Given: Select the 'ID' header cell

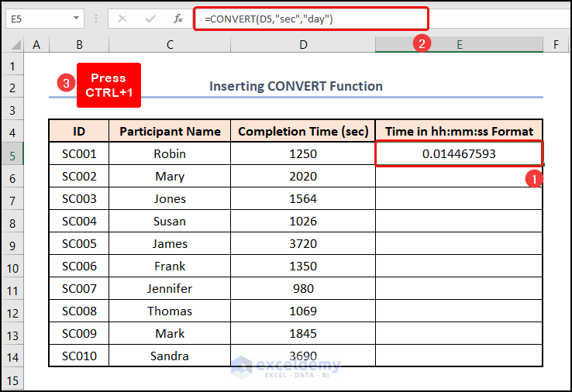Looking at the screenshot, I should click(x=79, y=131).
